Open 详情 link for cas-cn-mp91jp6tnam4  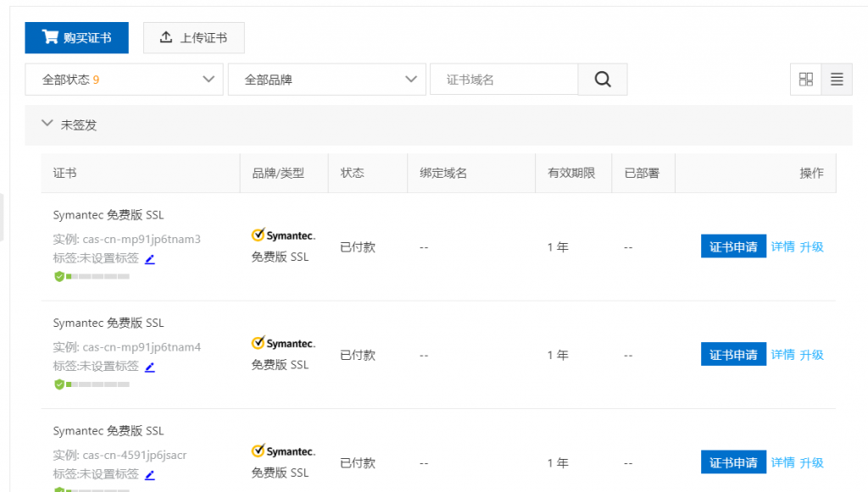pos(782,354)
